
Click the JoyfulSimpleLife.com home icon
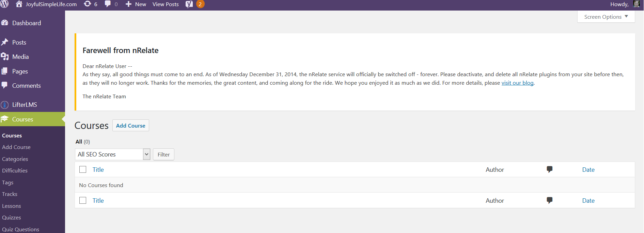coord(19,4)
